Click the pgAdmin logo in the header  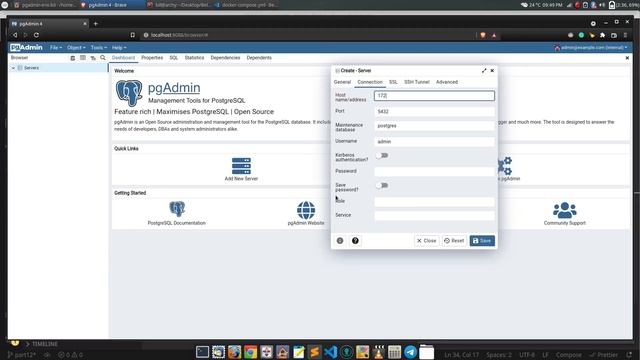click(x=27, y=47)
